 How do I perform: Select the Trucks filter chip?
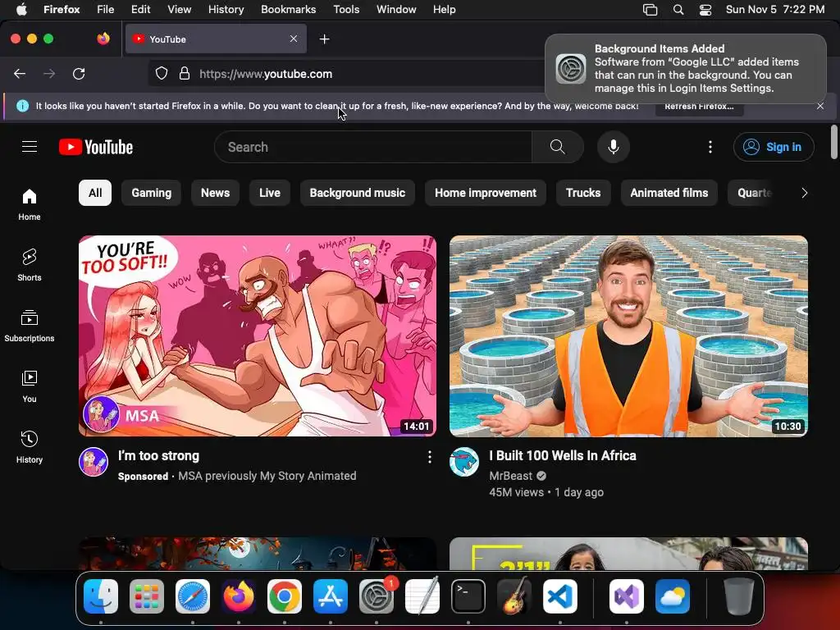tap(583, 193)
